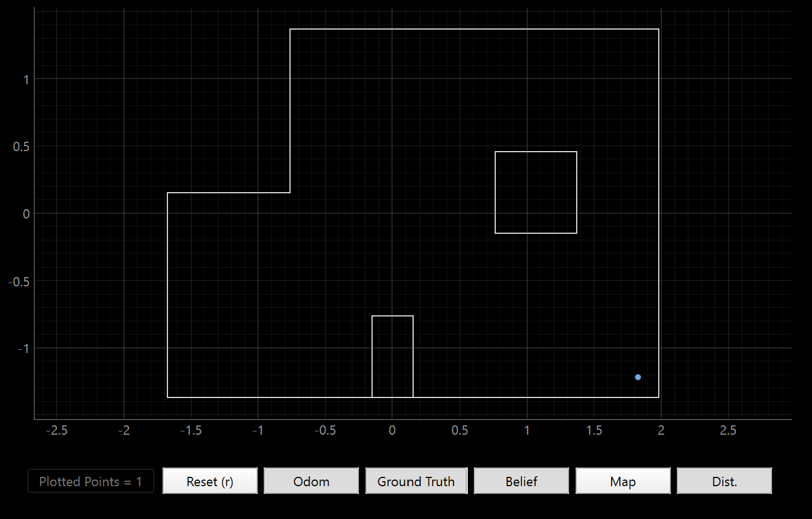
Task: Click the y-axis label 0.5
Action: point(21,147)
